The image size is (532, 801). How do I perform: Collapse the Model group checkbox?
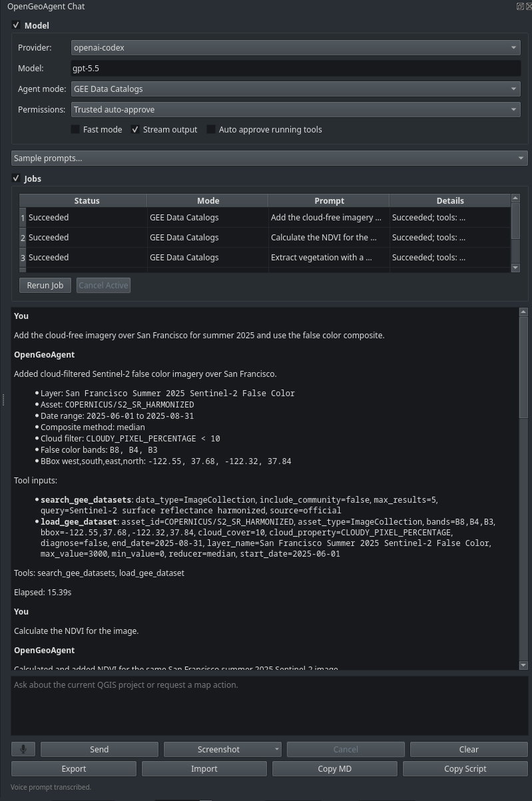pyautogui.click(x=17, y=25)
